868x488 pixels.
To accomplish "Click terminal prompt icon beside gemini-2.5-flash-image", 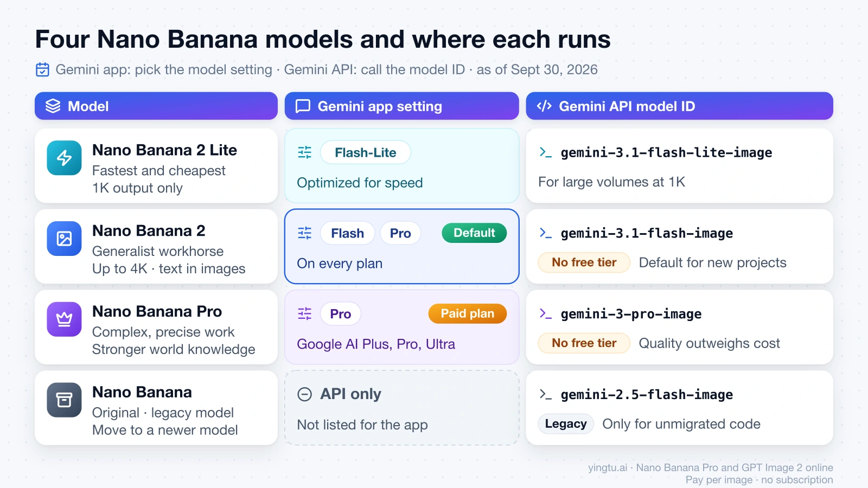I will [x=545, y=394].
